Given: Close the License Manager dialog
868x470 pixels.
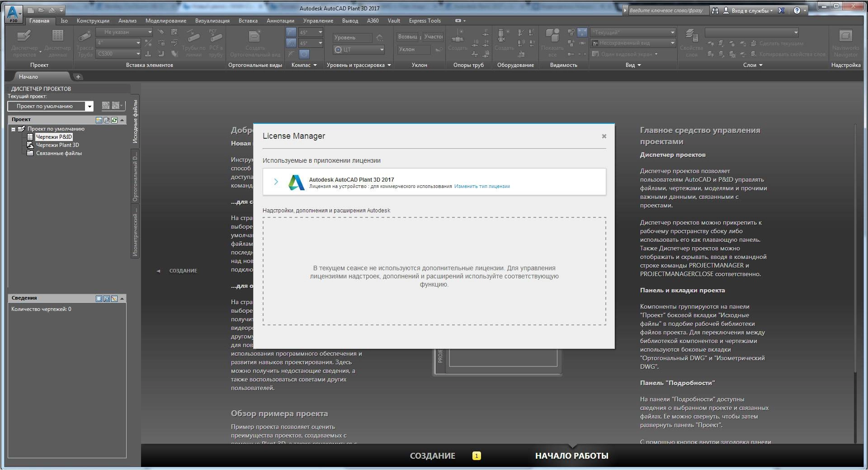Looking at the screenshot, I should tap(604, 136).
